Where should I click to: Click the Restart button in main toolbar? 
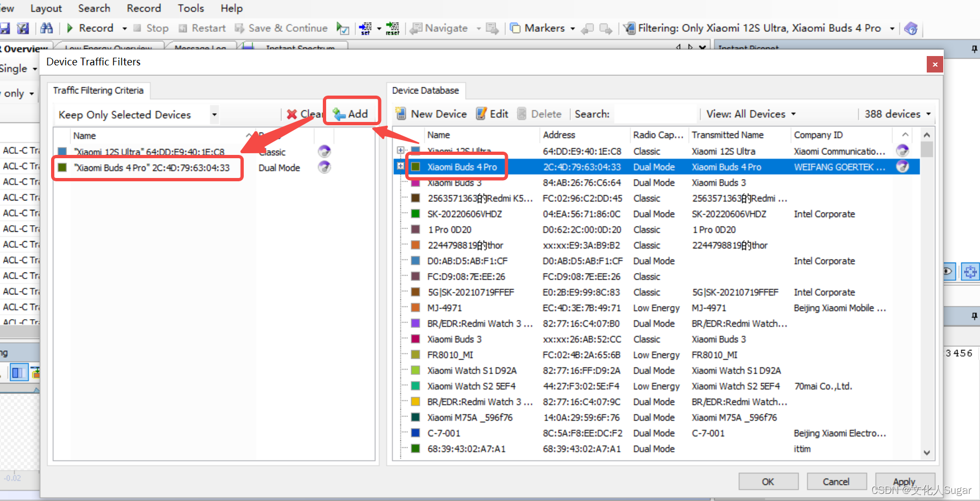click(202, 28)
